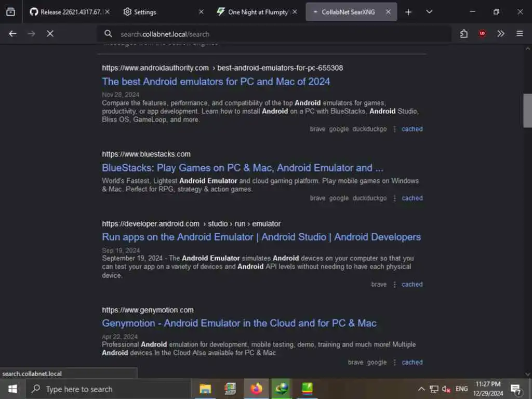532x399 pixels.
Task: Open cached link for androidauthority result
Action: [412, 129]
